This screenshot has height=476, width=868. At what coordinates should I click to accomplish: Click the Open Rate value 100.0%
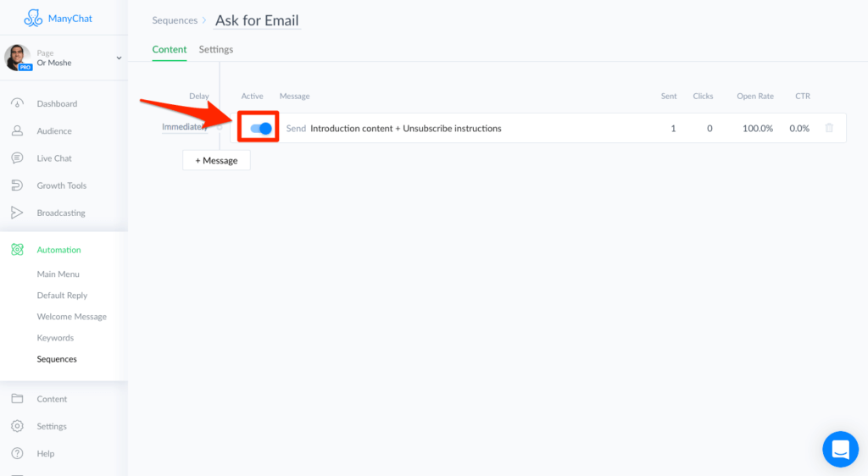click(758, 128)
